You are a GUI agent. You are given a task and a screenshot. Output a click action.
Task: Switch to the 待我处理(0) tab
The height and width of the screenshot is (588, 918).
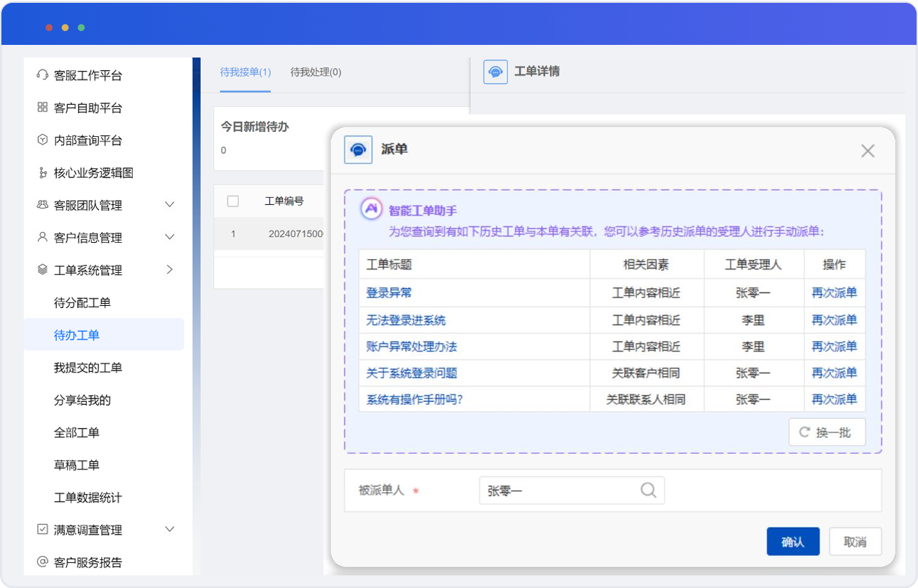[316, 72]
